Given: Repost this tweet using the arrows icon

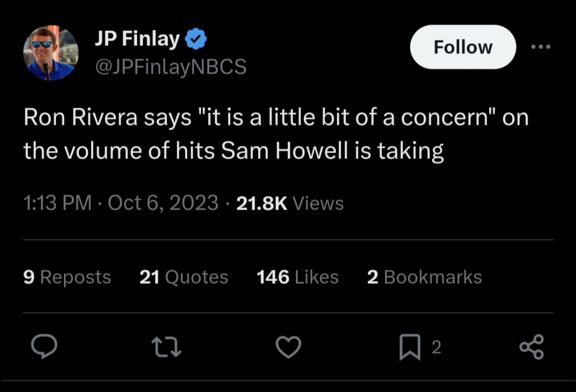Looking at the screenshot, I should 165,347.
